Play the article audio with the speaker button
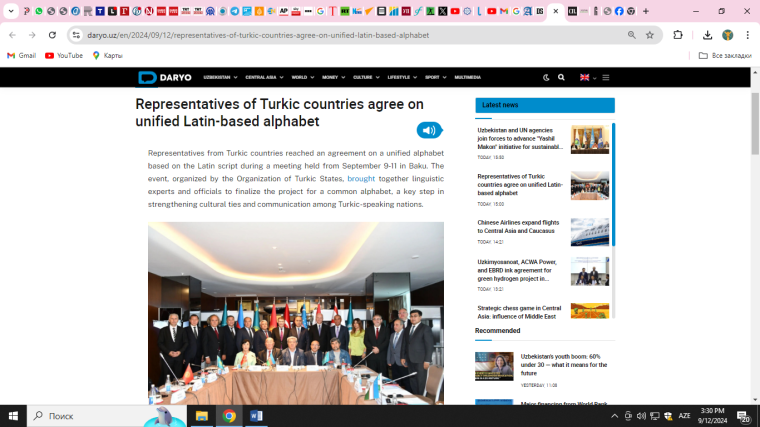 [x=429, y=130]
